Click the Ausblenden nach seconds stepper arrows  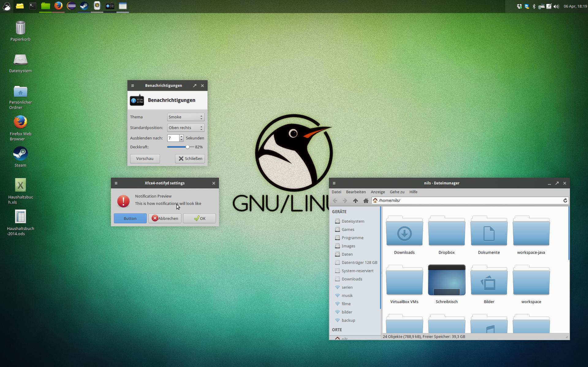point(181,138)
